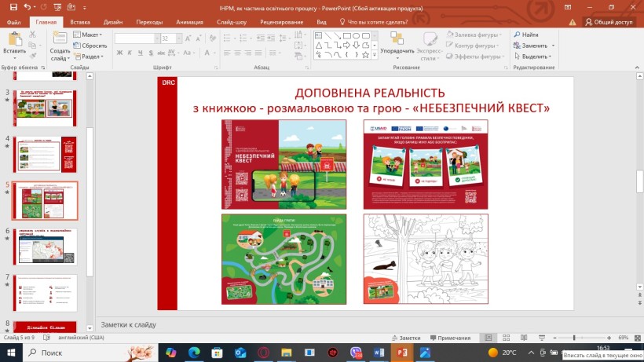Screen dimensions: 644x362
Task: Click Заменить to replace text
Action: [534, 46]
